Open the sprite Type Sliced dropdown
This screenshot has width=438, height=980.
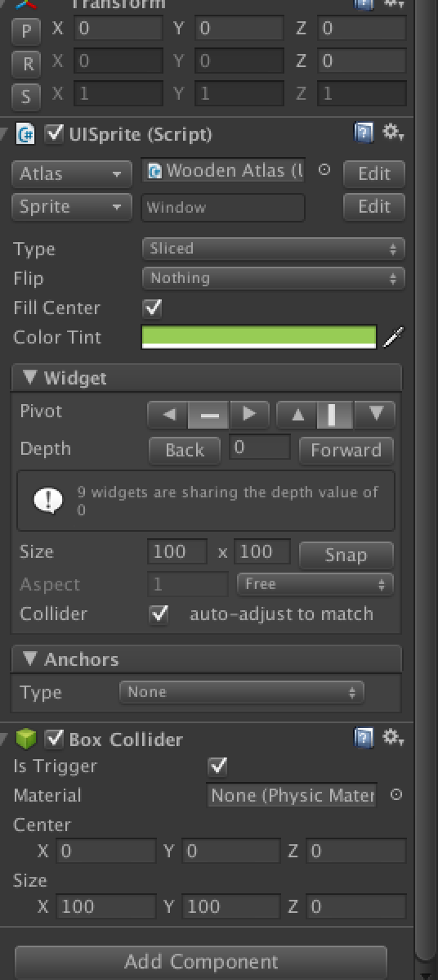(x=273, y=249)
